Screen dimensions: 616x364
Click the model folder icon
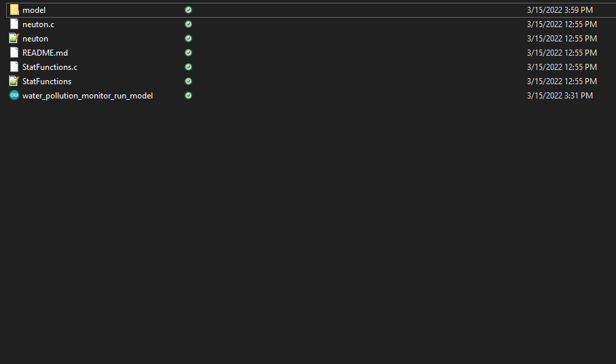14,10
